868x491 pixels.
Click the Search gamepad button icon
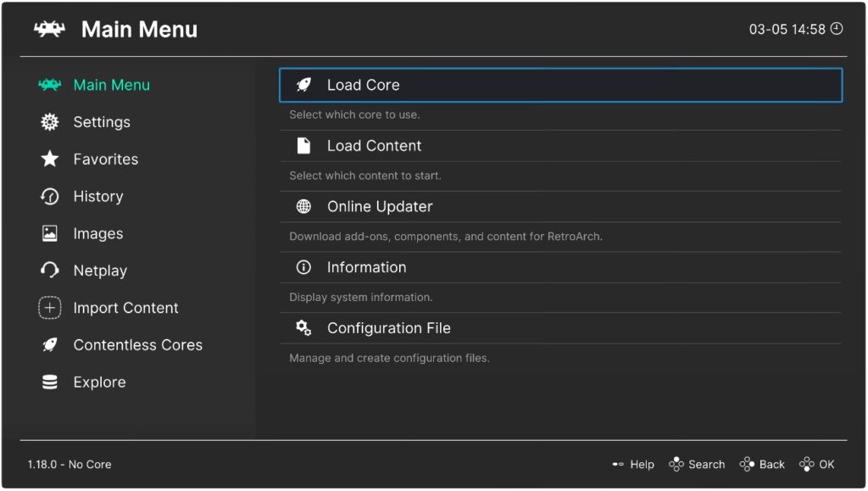click(676, 464)
